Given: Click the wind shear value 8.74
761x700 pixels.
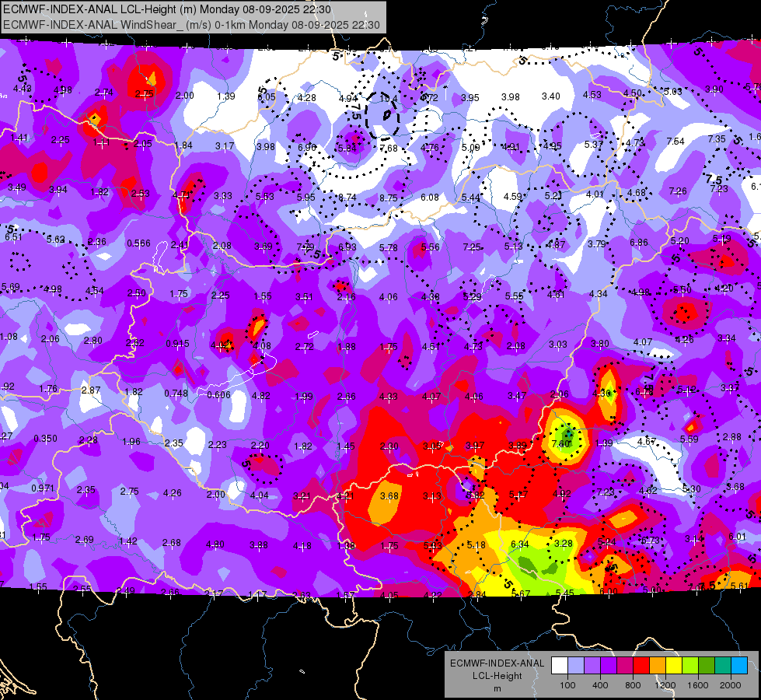Looking at the screenshot, I should coord(347,198).
